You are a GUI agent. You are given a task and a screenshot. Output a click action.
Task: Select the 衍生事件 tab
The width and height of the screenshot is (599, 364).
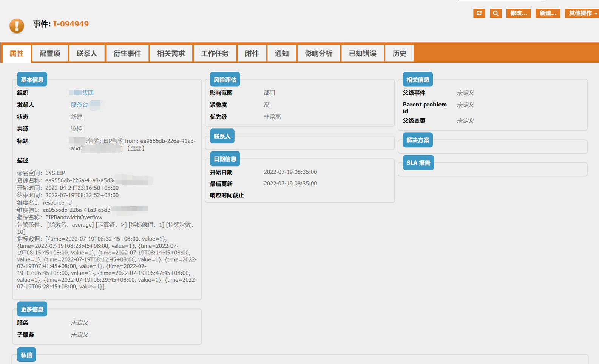point(127,53)
